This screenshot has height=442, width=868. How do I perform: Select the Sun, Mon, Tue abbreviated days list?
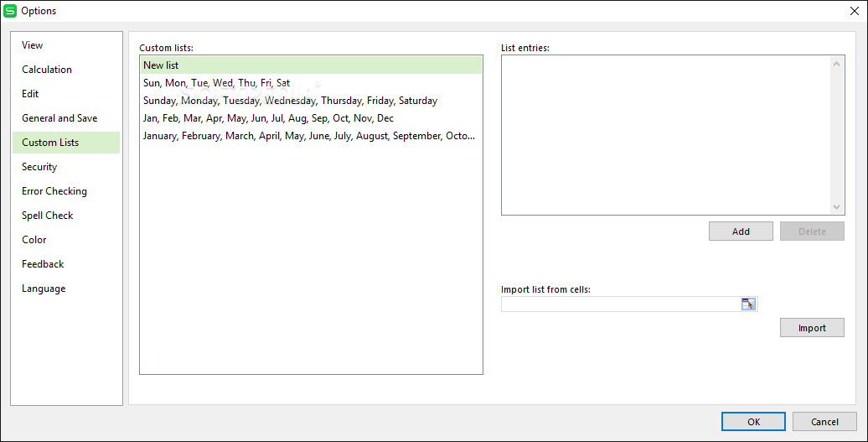(x=311, y=83)
